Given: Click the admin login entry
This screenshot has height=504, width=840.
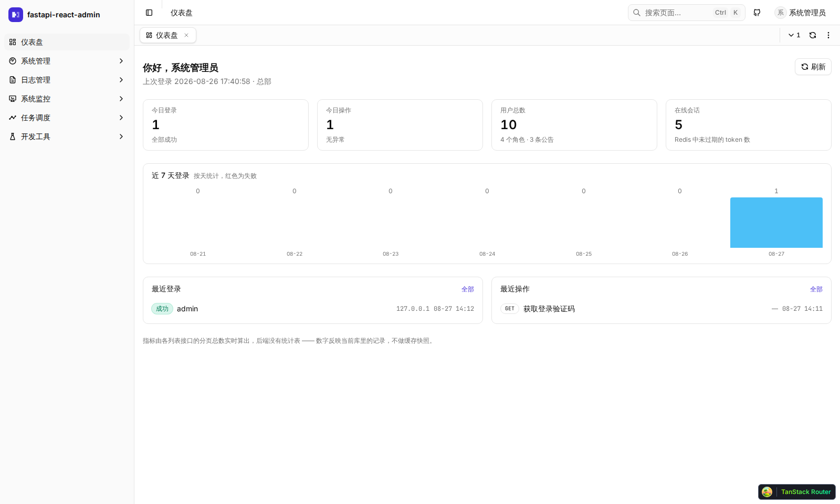Looking at the screenshot, I should pyautogui.click(x=187, y=309).
